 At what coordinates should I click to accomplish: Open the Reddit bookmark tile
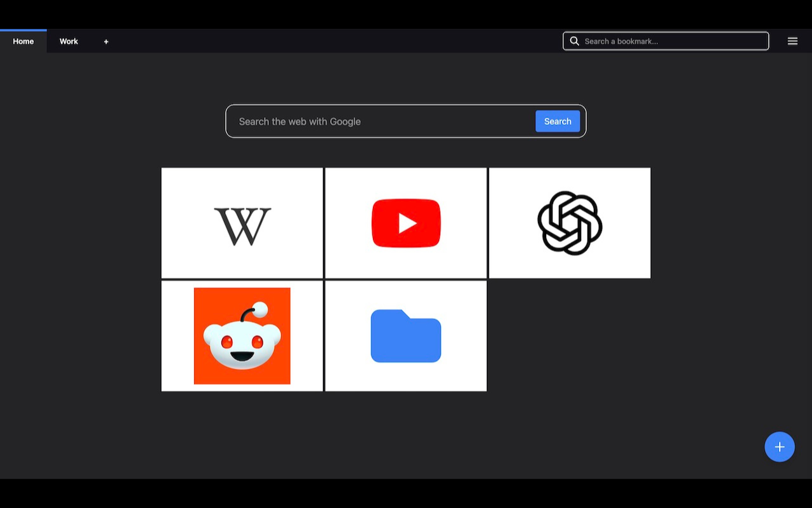(242, 336)
